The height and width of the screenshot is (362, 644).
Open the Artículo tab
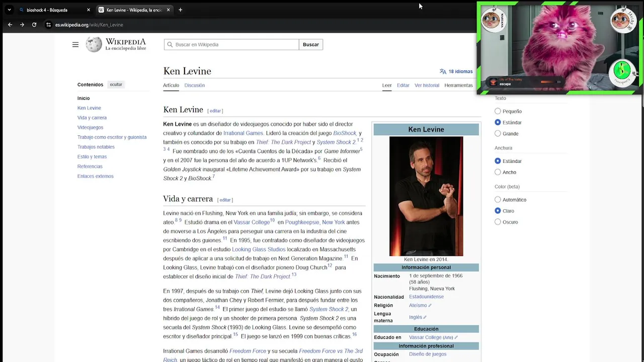click(171, 85)
